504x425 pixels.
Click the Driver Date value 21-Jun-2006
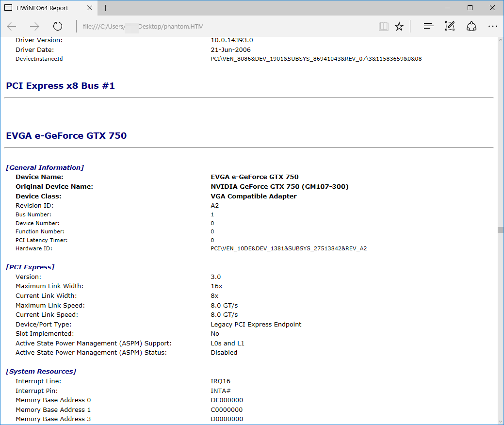(x=231, y=50)
